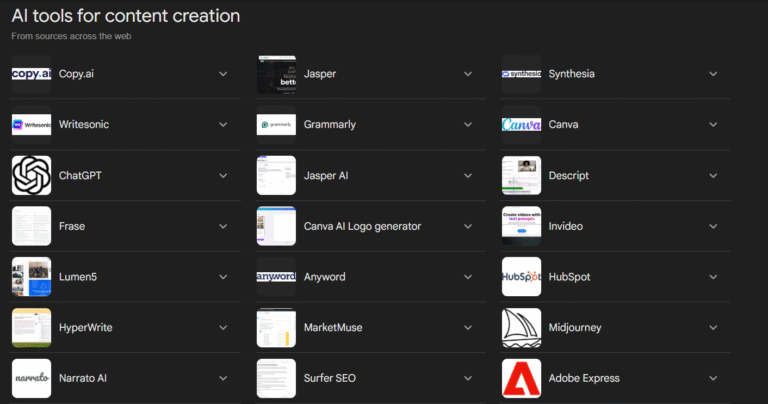Click the Copy.ai logo icon
Viewport: 768px width, 404px height.
[31, 74]
